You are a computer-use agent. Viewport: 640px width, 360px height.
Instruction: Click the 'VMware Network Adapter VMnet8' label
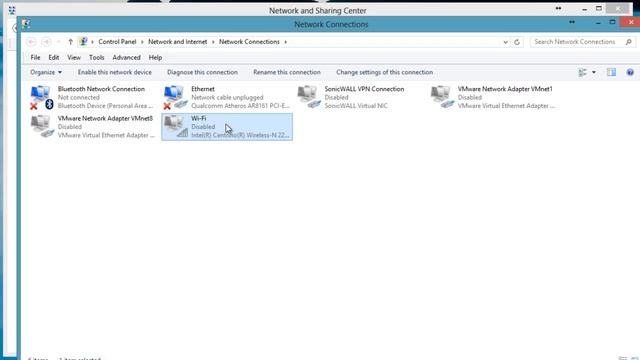click(x=105, y=118)
